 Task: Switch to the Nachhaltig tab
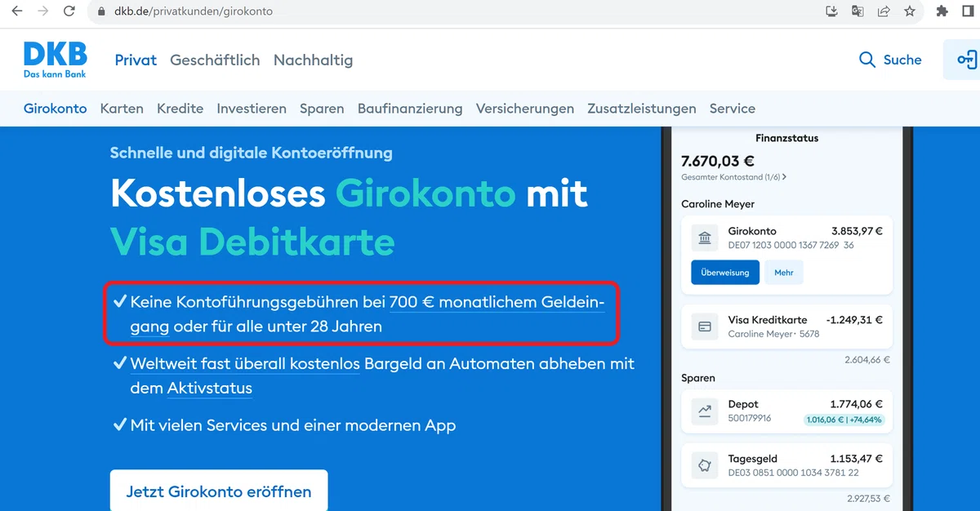(313, 60)
